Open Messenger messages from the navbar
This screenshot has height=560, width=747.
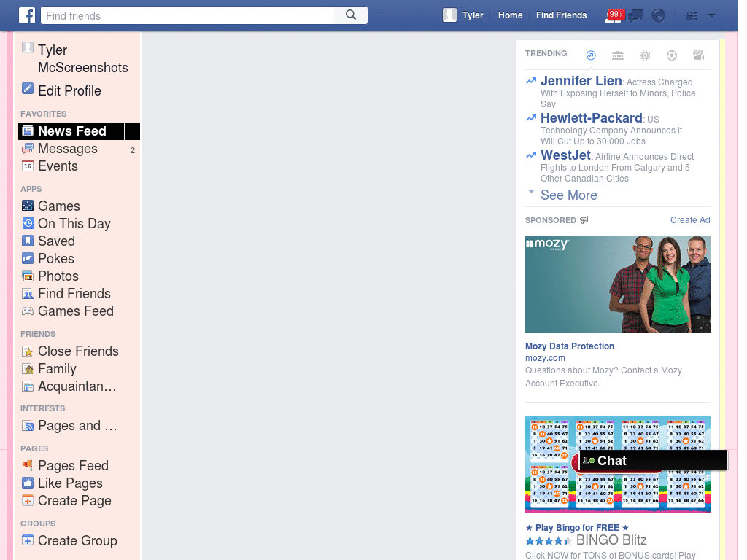pos(635,15)
